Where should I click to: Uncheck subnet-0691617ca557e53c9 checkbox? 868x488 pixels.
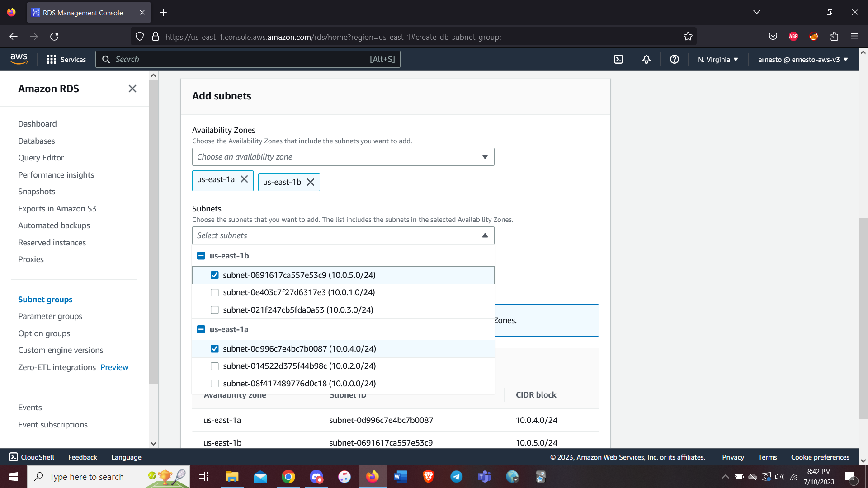coord(215,275)
